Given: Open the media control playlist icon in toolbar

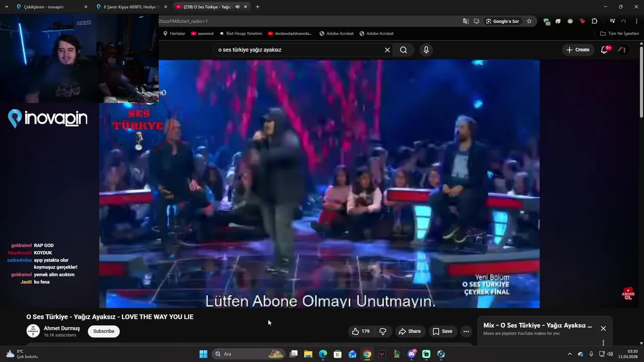Looking at the screenshot, I should [612, 21].
